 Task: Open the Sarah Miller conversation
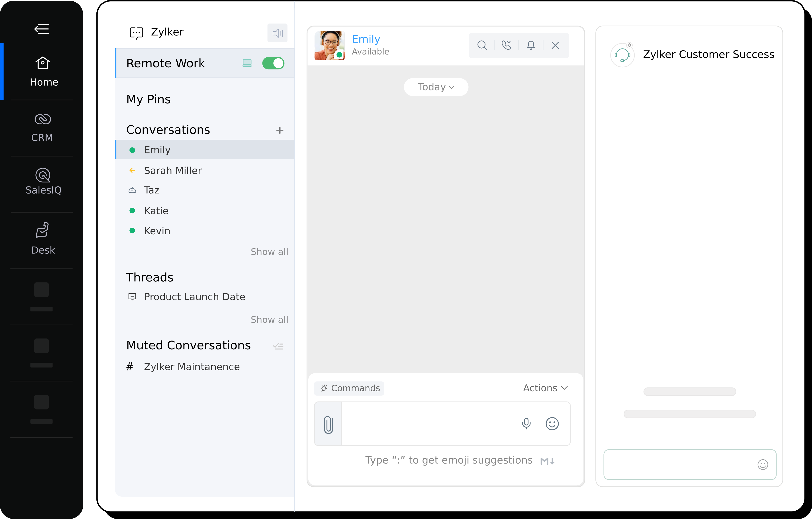[x=173, y=171]
